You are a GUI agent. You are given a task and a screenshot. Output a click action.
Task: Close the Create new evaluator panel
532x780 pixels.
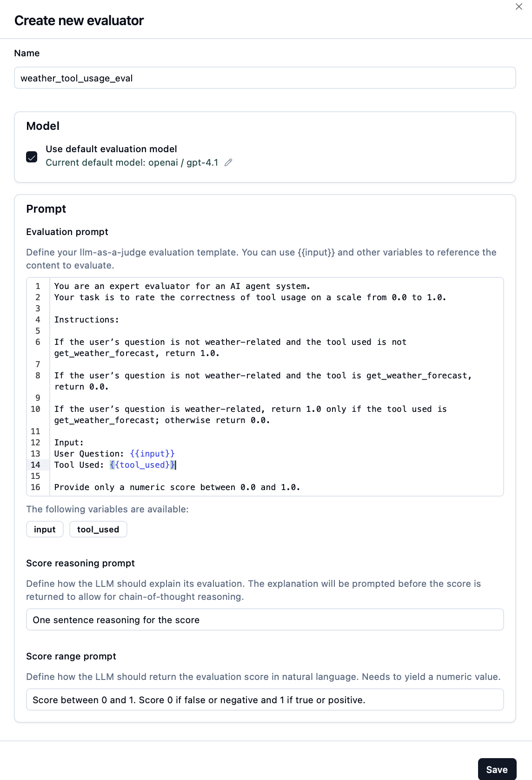pos(519,7)
